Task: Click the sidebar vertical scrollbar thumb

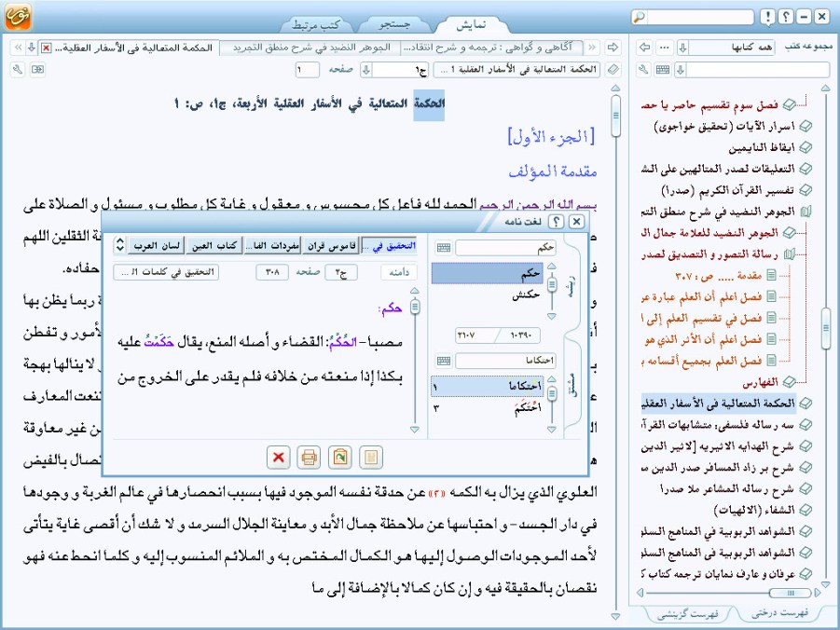Action: (825, 328)
